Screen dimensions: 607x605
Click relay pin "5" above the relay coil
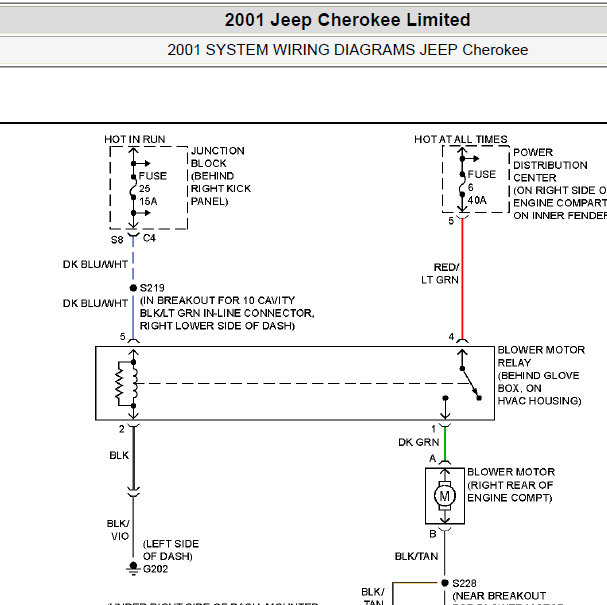(122, 337)
